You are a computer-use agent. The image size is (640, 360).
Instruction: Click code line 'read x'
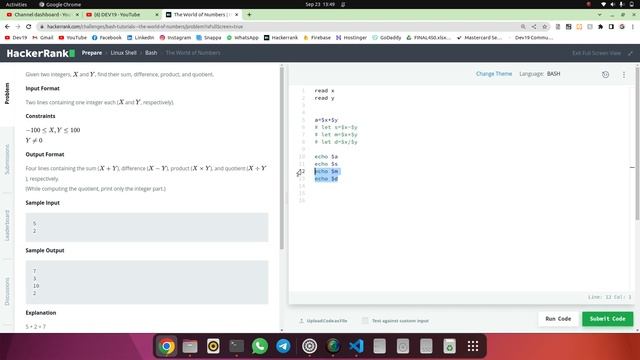[x=324, y=91]
